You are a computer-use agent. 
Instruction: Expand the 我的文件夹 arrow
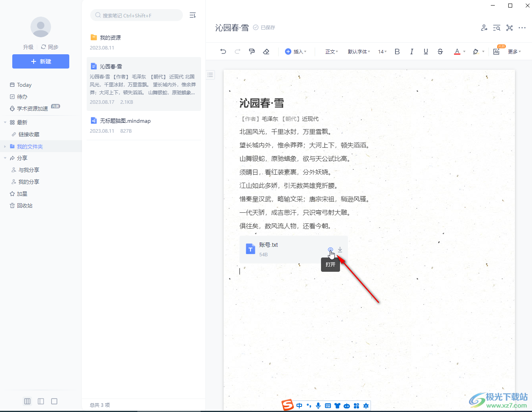point(5,146)
